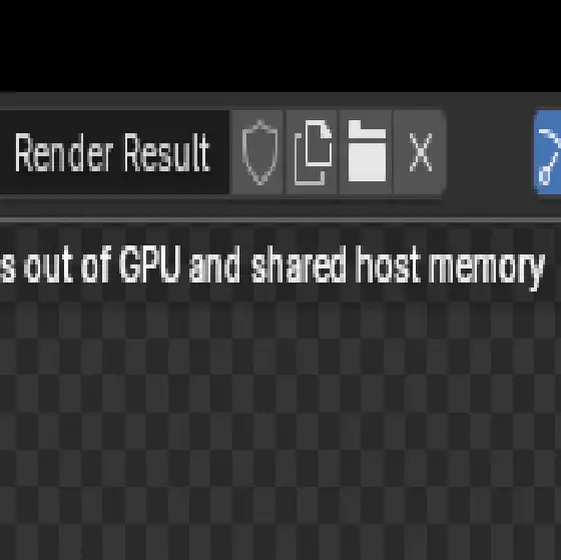Create a new image with the duplicate-pages icon

tap(312, 152)
